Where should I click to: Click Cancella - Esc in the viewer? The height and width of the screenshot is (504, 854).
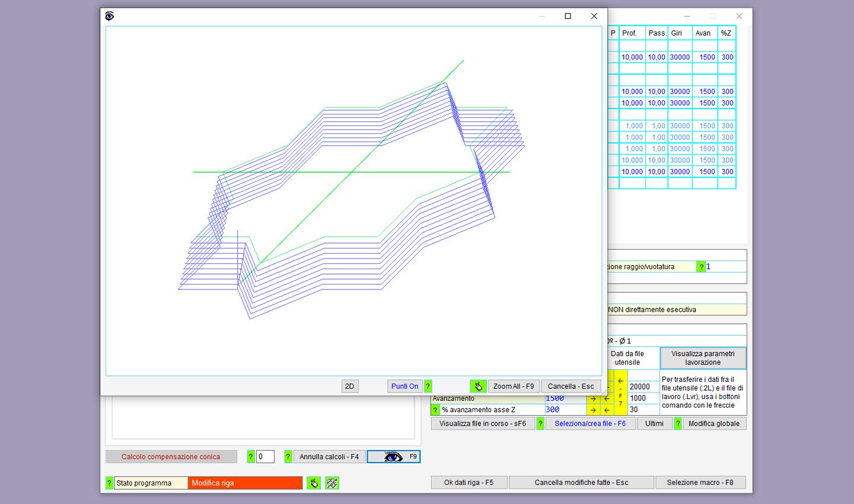coord(571,386)
